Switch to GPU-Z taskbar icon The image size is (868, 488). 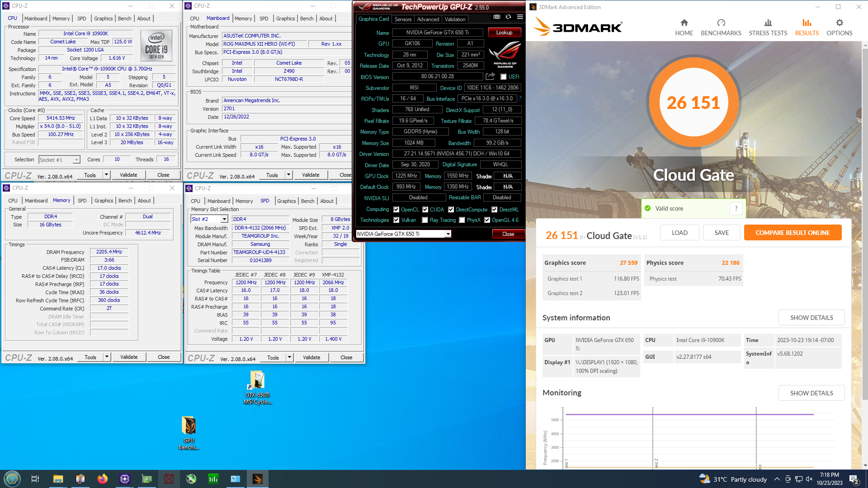(147, 479)
